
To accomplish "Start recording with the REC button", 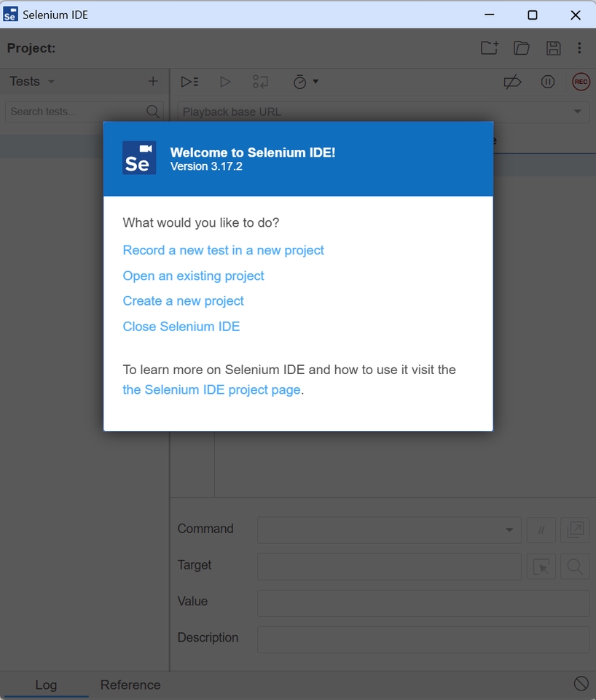I will tap(581, 82).
